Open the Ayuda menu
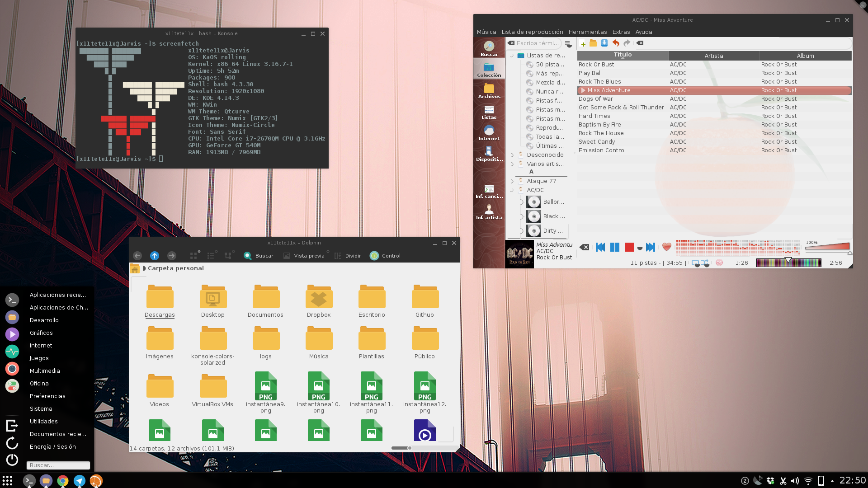The height and width of the screenshot is (488, 868). pyautogui.click(x=644, y=32)
